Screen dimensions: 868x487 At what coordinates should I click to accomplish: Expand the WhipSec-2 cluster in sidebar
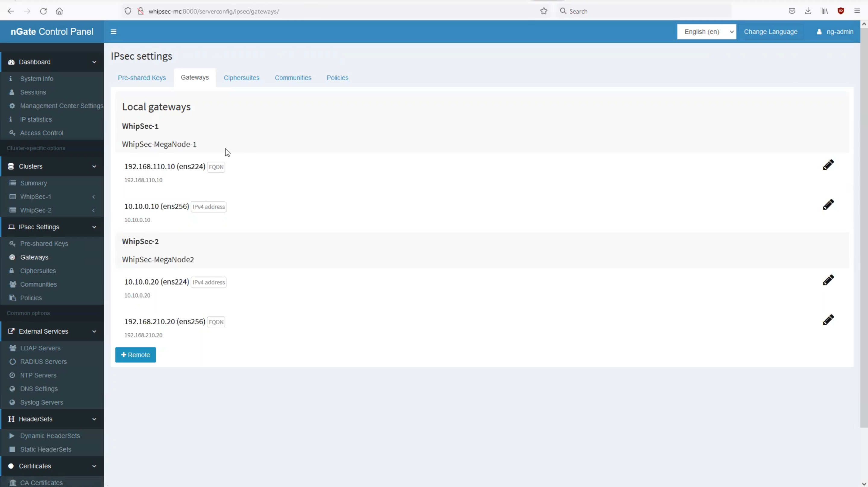[x=52, y=210]
